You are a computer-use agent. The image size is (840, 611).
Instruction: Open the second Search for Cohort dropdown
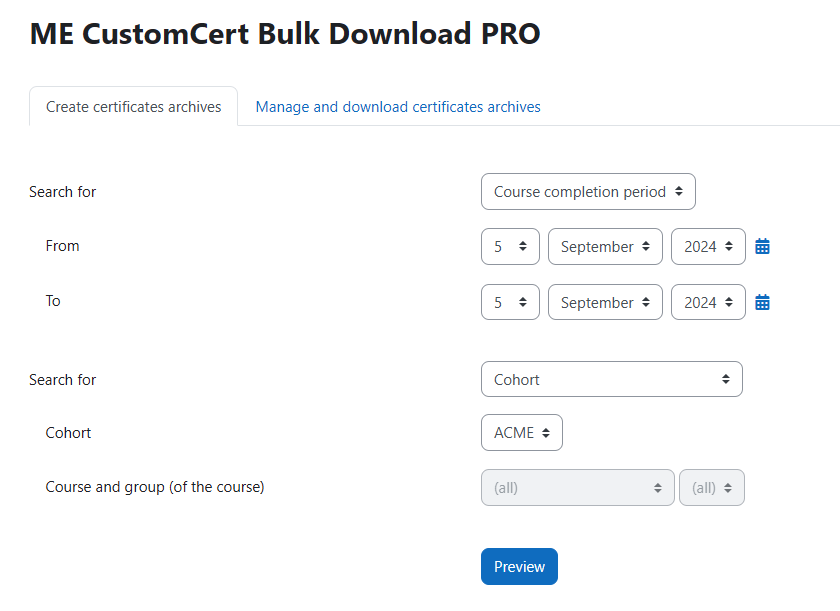point(612,379)
